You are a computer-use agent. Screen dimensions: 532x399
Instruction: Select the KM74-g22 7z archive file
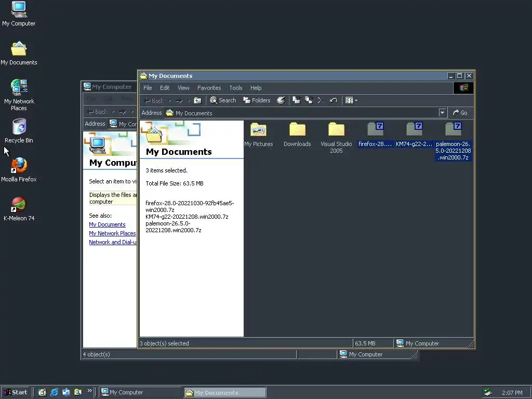click(414, 135)
